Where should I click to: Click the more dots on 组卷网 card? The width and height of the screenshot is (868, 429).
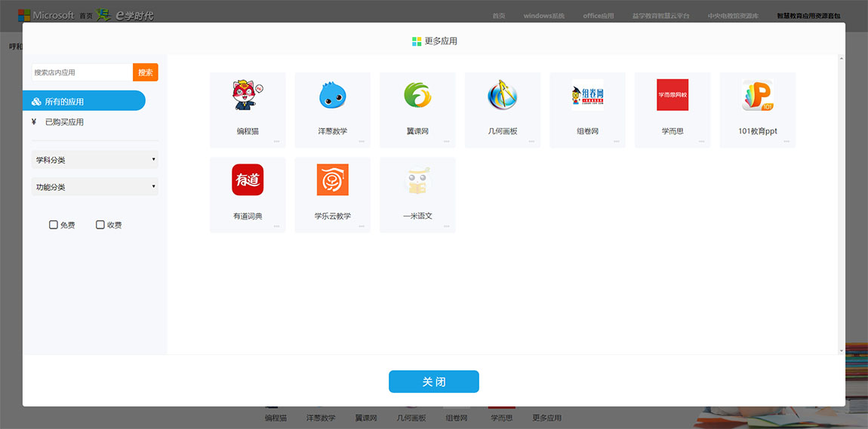[616, 142]
